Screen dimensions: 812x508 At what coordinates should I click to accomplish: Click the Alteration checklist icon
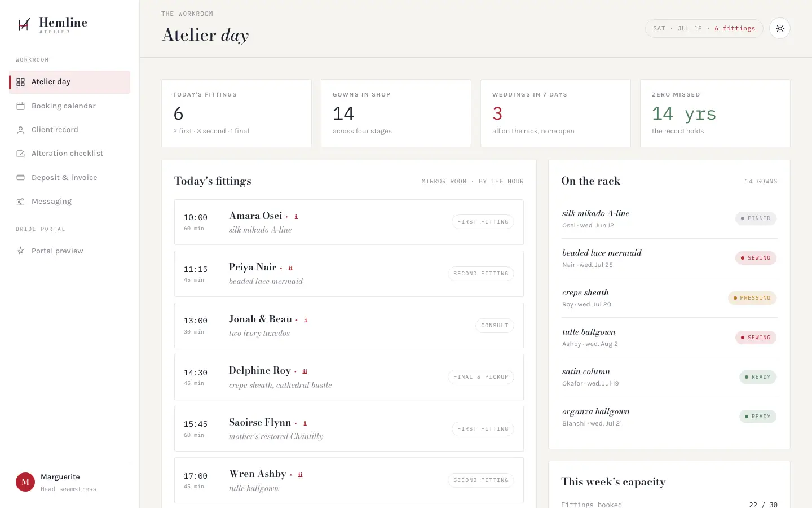20,154
